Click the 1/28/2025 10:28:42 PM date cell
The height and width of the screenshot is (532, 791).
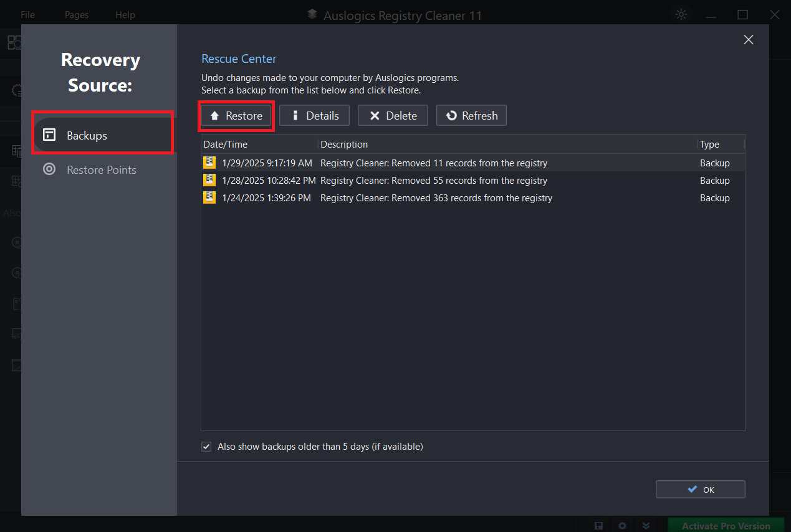269,181
